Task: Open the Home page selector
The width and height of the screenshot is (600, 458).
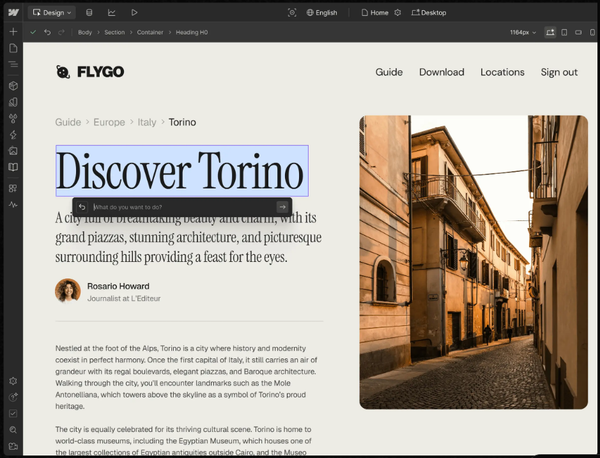Action: 375,13
